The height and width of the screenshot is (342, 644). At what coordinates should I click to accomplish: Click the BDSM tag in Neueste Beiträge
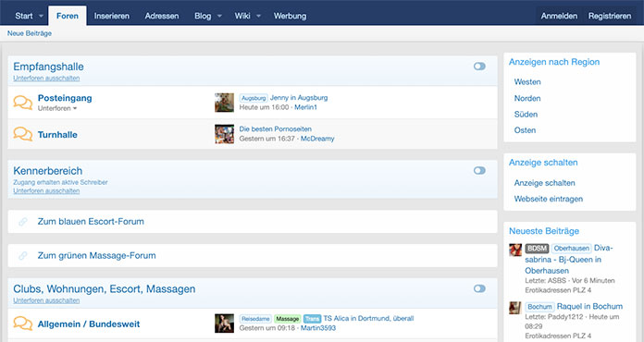[537, 248]
